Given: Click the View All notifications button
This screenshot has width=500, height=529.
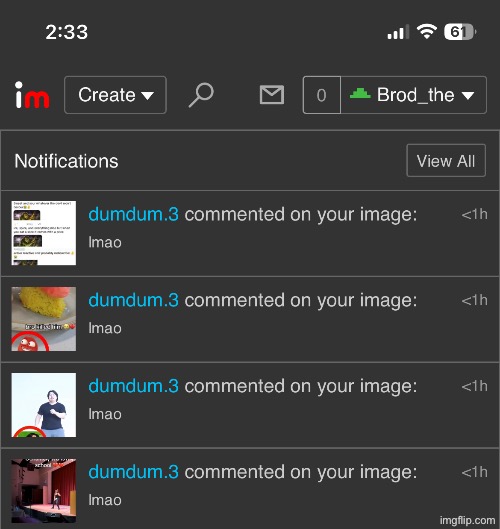Looking at the screenshot, I should (446, 161).
